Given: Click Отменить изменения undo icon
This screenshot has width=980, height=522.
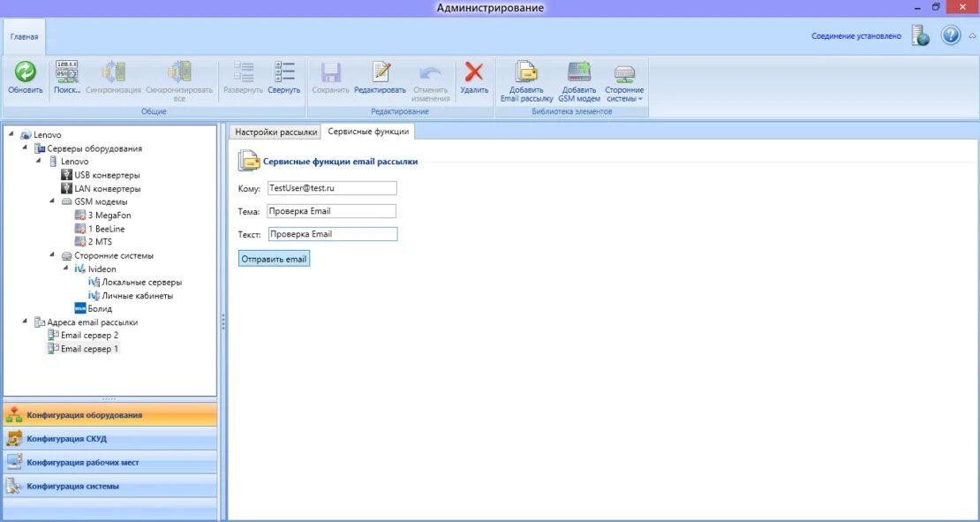Looking at the screenshot, I should click(431, 72).
